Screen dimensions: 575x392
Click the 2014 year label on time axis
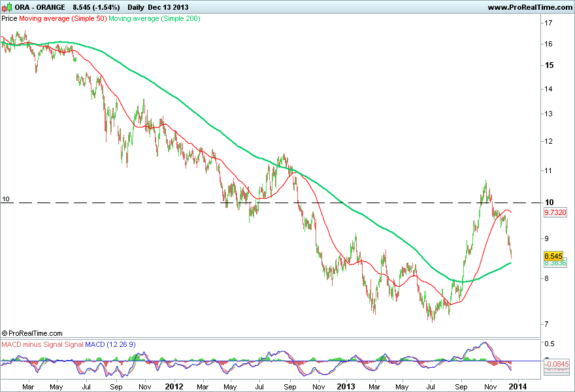tap(517, 387)
